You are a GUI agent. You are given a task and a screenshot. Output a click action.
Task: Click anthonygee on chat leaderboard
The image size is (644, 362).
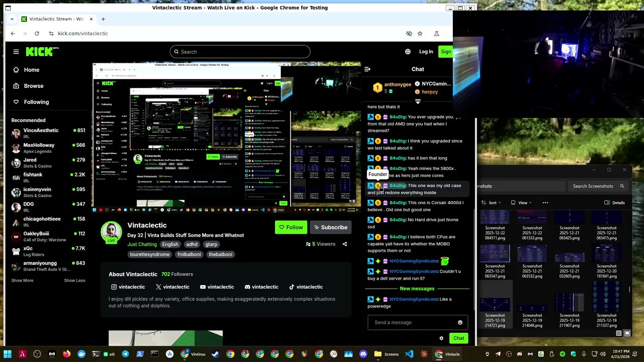(x=397, y=84)
